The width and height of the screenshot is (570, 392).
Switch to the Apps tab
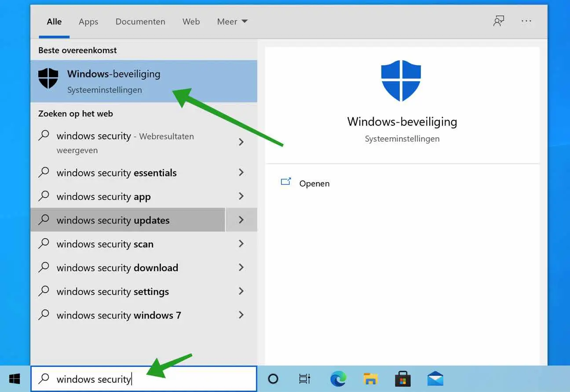[88, 22]
